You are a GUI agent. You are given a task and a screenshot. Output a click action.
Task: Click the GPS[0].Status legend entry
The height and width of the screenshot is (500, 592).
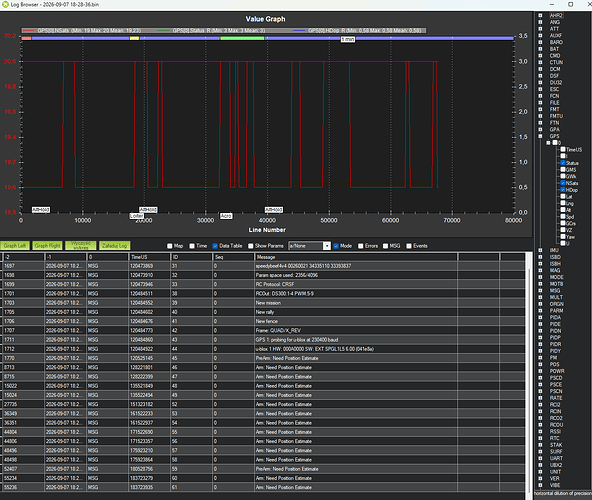coord(211,31)
